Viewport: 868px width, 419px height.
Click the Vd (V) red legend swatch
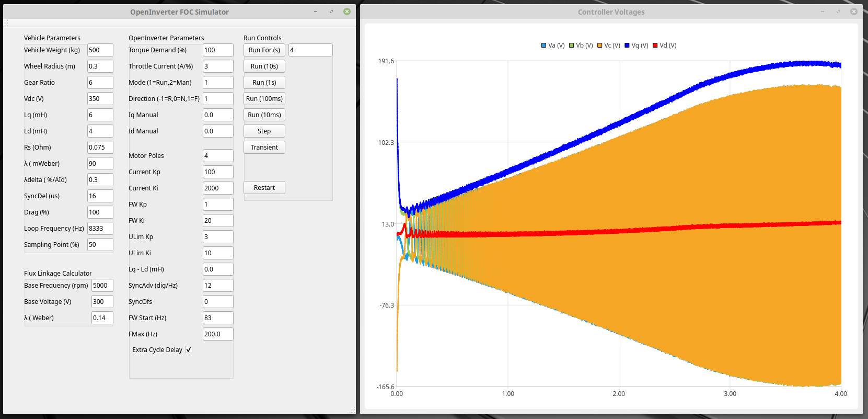655,46
